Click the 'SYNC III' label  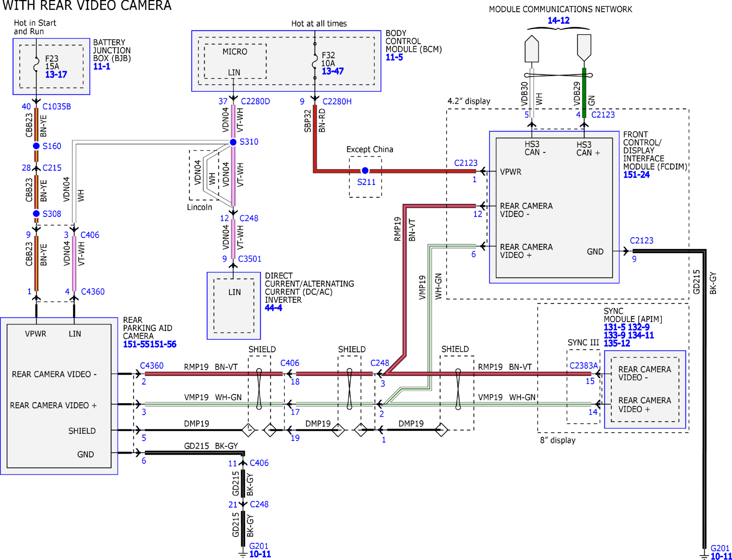[x=583, y=343]
